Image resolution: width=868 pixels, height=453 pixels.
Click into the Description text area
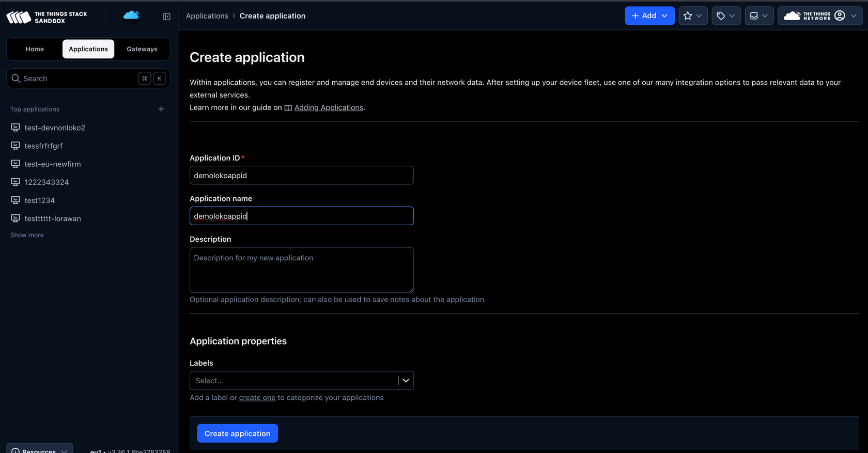(x=302, y=270)
